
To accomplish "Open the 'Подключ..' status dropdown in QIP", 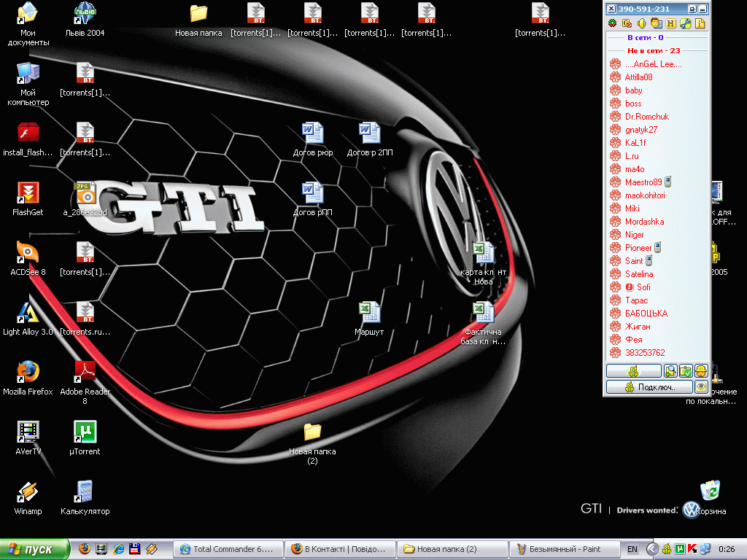I will pyautogui.click(x=649, y=386).
